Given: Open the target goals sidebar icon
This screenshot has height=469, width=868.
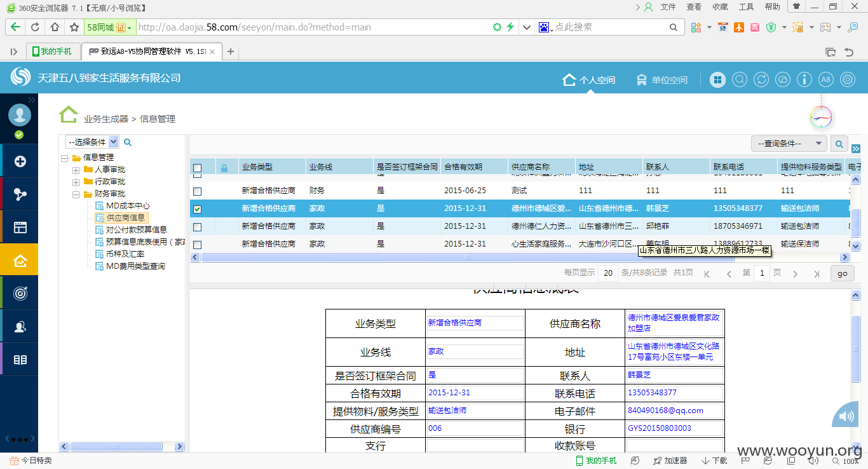Looking at the screenshot, I should (20, 293).
